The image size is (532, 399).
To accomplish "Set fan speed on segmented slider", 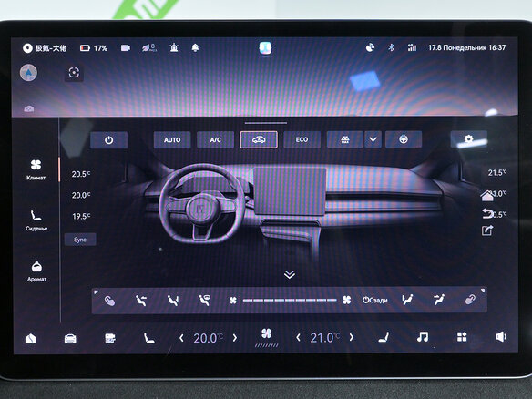I will coord(290,301).
